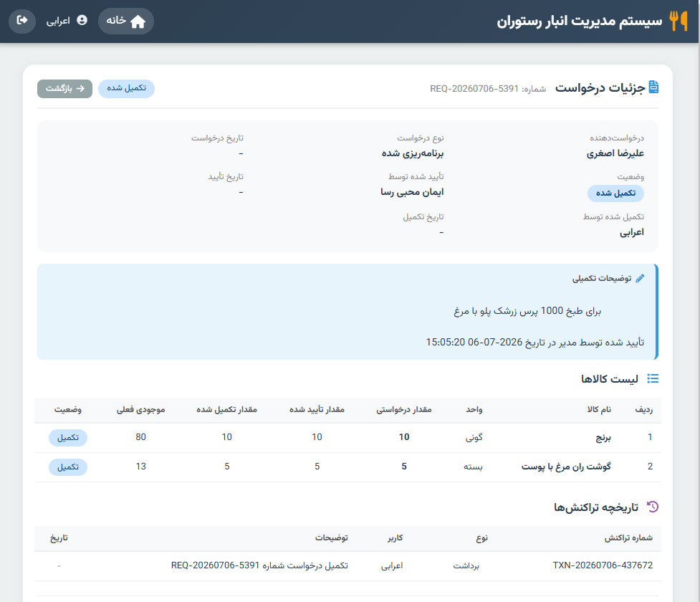Click the document icon next to جزئیات درخواست
Viewport: 700px width, 602px height.
pos(653,87)
